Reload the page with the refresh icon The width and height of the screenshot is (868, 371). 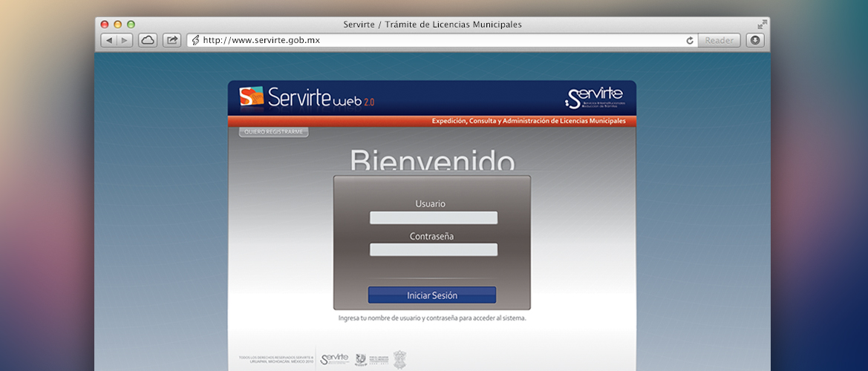[x=690, y=41]
